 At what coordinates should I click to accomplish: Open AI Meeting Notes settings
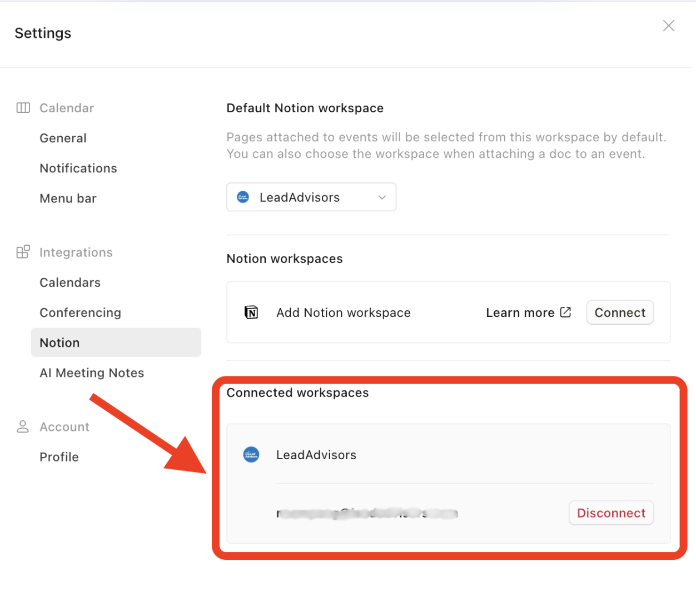pyautogui.click(x=92, y=372)
